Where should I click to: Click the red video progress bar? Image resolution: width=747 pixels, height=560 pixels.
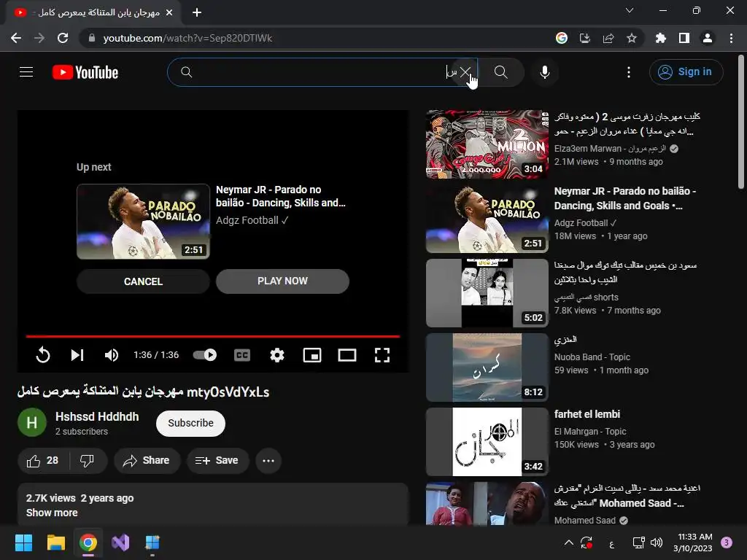(x=213, y=336)
